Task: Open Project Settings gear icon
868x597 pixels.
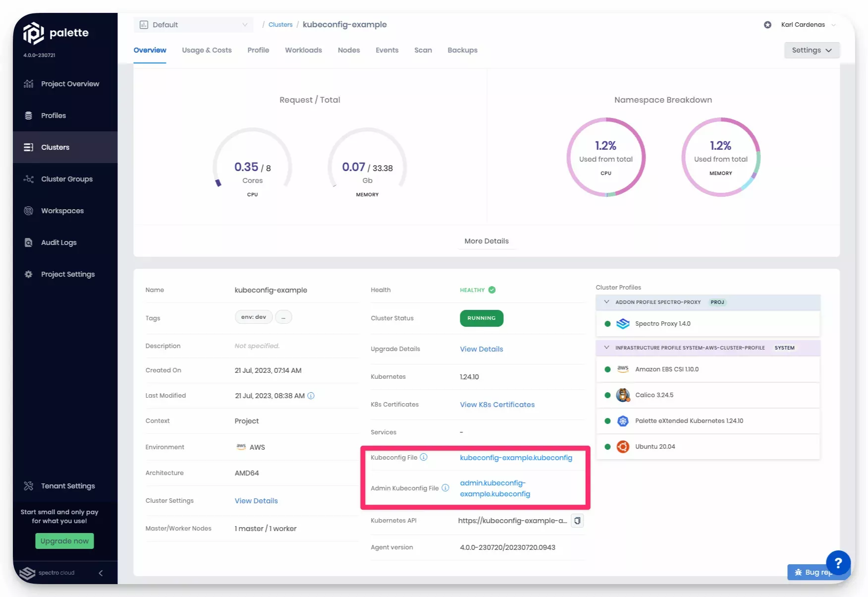Action: point(28,274)
